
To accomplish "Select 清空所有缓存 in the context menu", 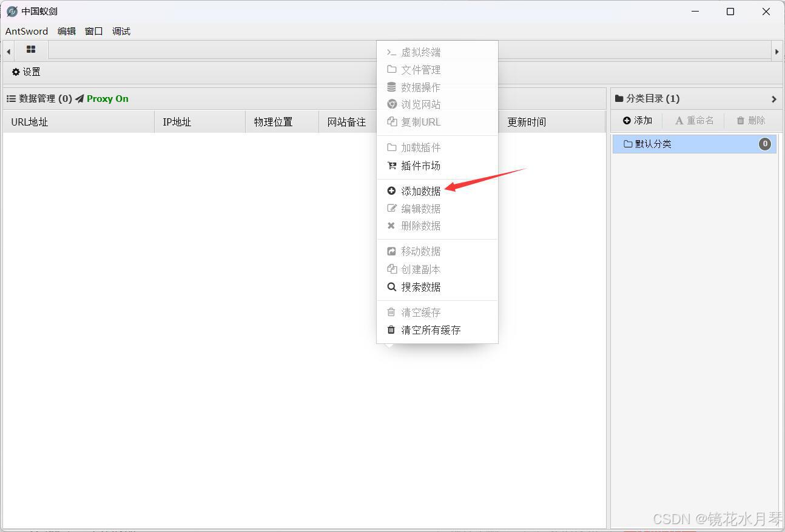I will point(437,330).
